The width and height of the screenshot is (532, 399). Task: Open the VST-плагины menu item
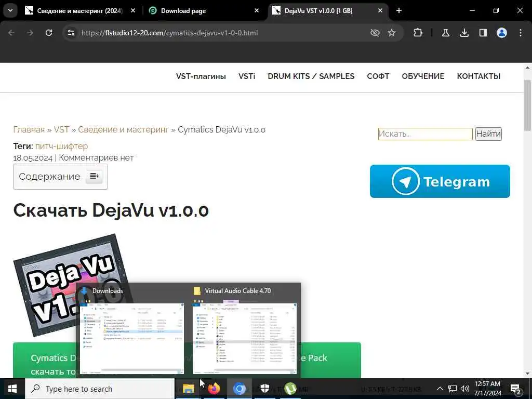point(201,76)
